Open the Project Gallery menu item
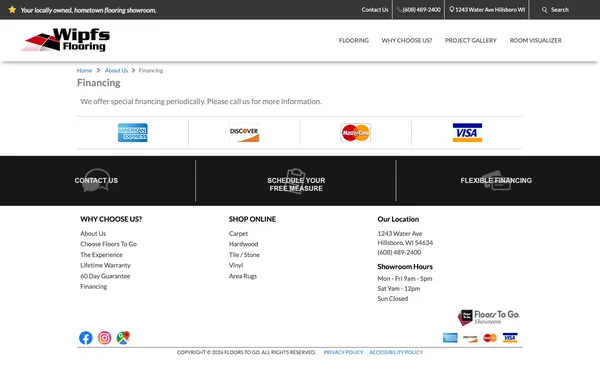The height and width of the screenshot is (375, 600). pos(471,41)
